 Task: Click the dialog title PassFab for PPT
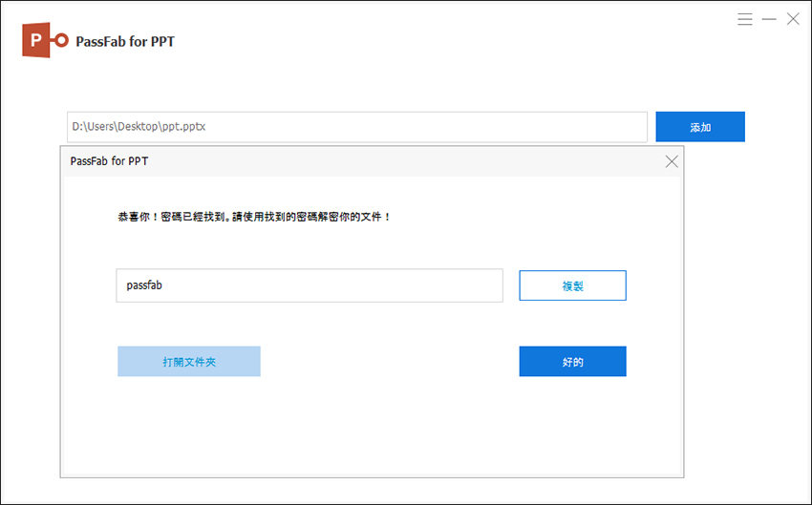(109, 161)
